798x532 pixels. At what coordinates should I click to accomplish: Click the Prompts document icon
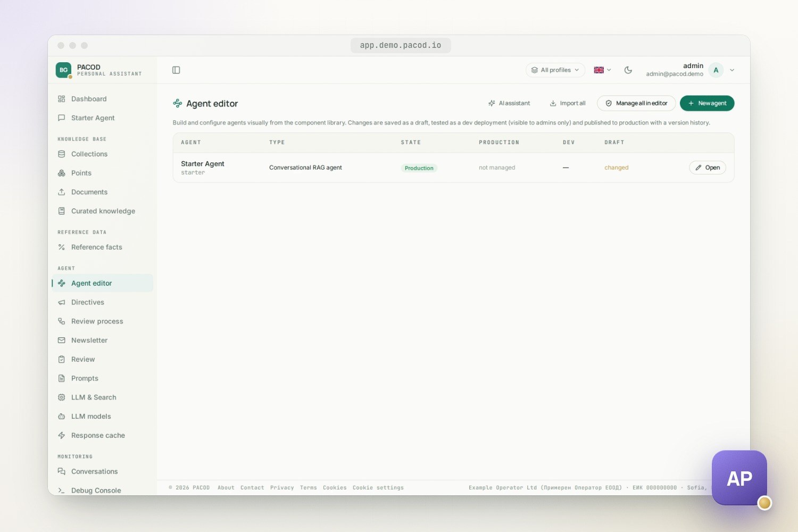coord(62,379)
